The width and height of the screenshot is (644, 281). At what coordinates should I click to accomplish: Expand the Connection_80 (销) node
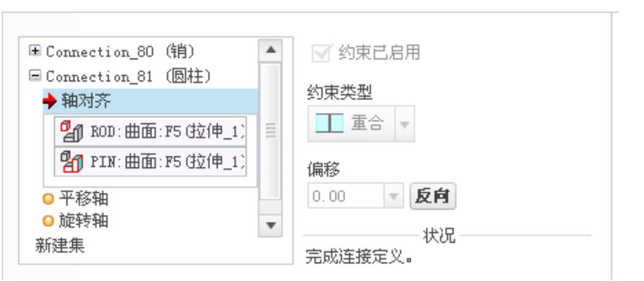pyautogui.click(x=35, y=51)
